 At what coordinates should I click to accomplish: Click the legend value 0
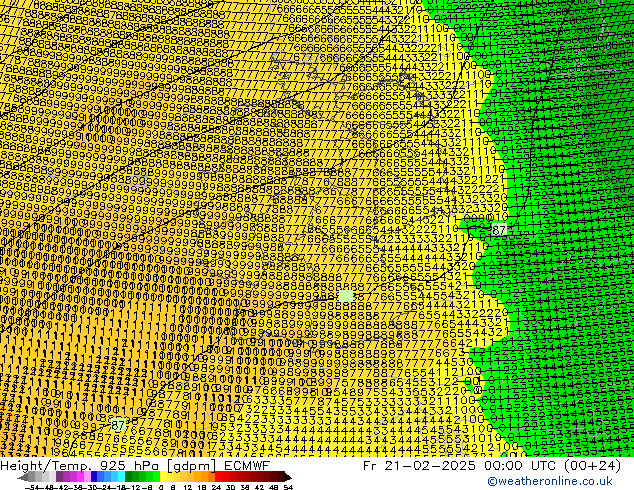tap(161, 487)
